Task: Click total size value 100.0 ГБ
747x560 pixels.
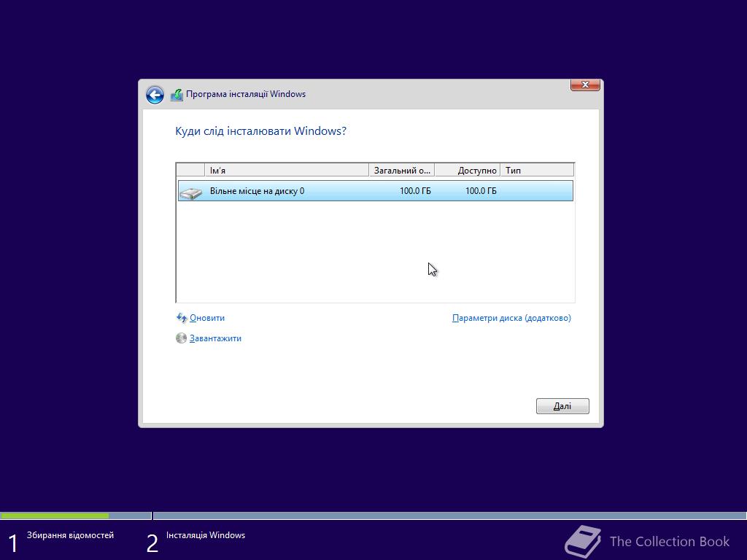Action: 415,191
